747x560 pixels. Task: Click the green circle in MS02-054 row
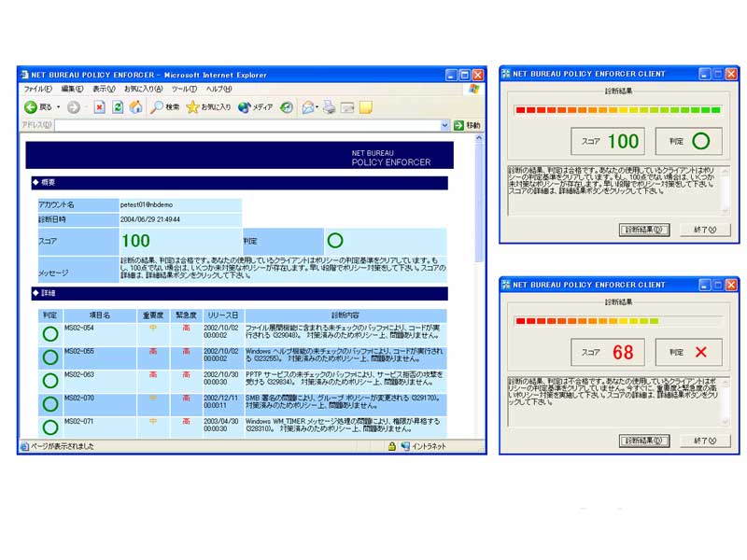tap(50, 334)
